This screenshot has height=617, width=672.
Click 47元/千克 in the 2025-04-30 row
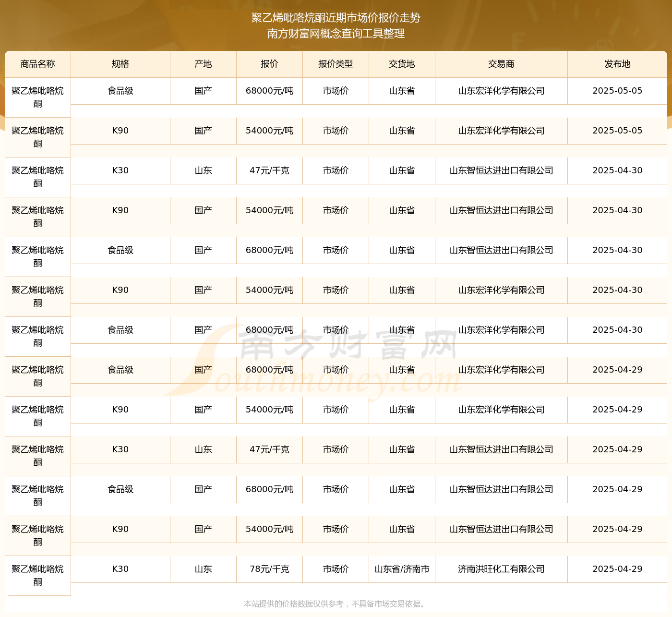(269, 170)
